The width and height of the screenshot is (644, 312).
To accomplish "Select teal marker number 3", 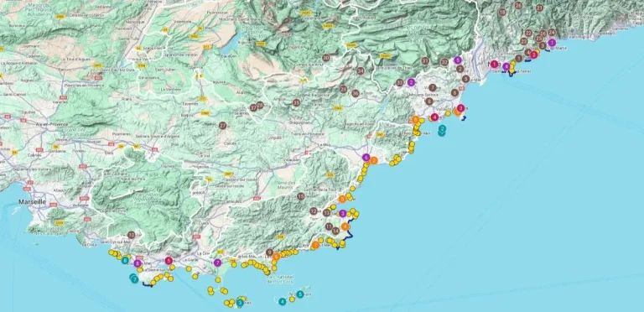I will point(240,303).
